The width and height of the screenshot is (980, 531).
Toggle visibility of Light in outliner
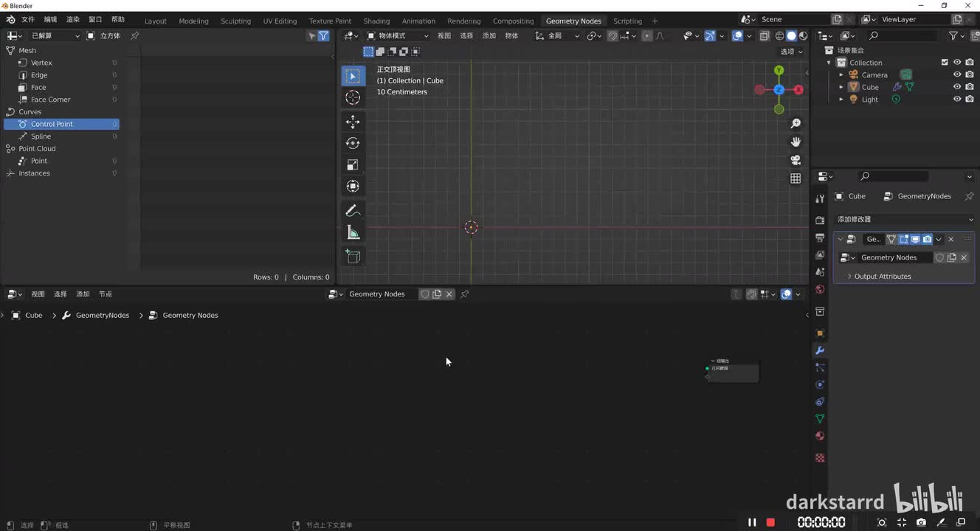[x=957, y=100]
